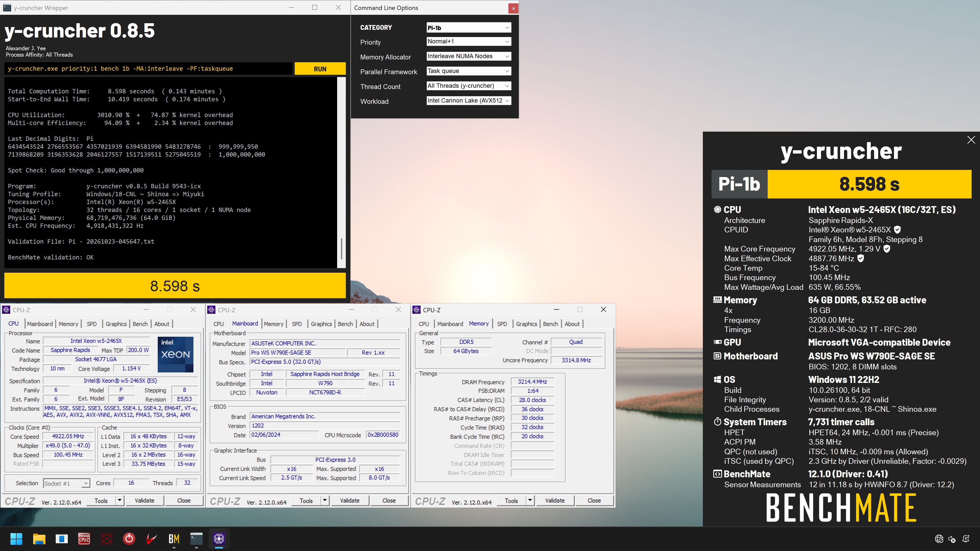This screenshot has width=980, height=551.
Task: Open the Windows Start menu
Action: pyautogui.click(x=16, y=539)
